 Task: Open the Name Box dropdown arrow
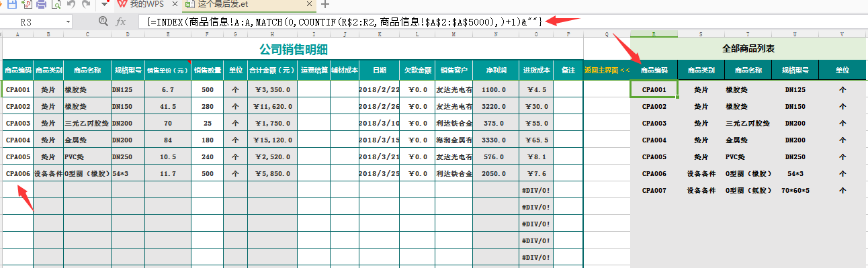point(69,21)
